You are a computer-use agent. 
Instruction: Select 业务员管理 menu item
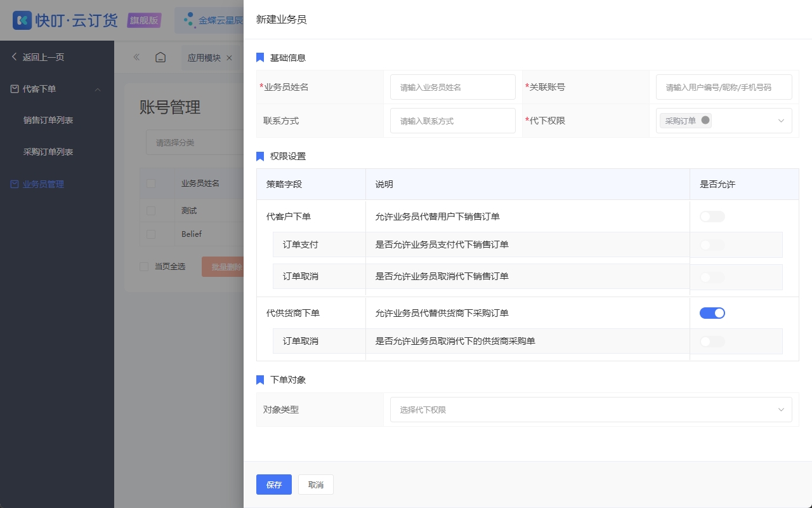click(x=43, y=184)
